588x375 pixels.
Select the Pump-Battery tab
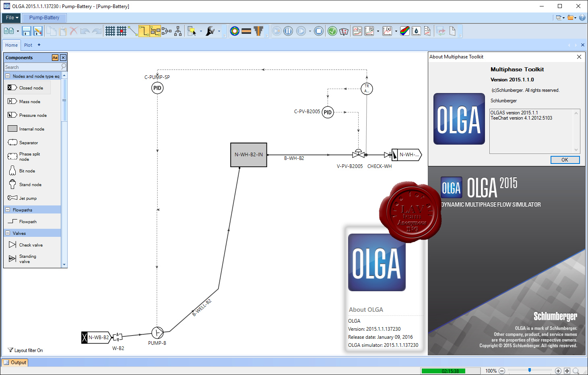tap(44, 18)
